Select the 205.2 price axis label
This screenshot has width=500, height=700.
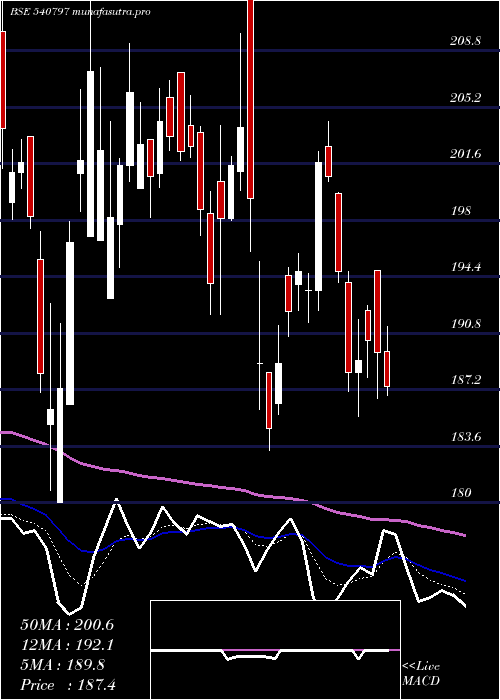pyautogui.click(x=465, y=98)
